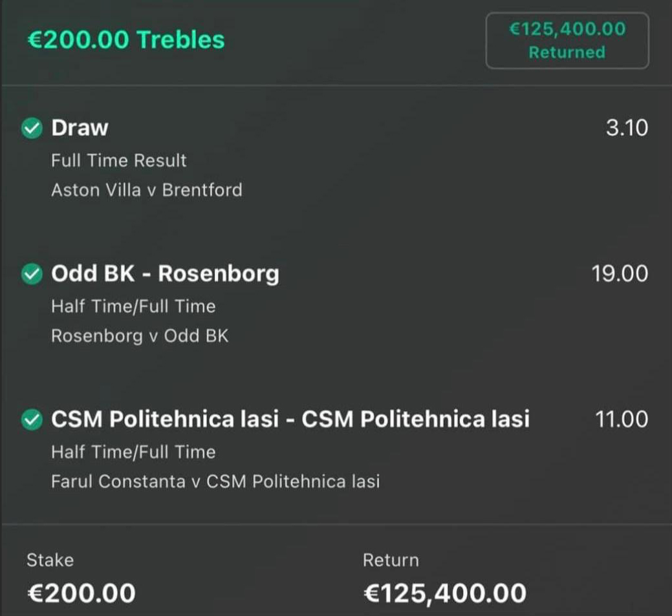This screenshot has height=616, width=672.
Task: Click the Full Time Result market label
Action: 119,160
